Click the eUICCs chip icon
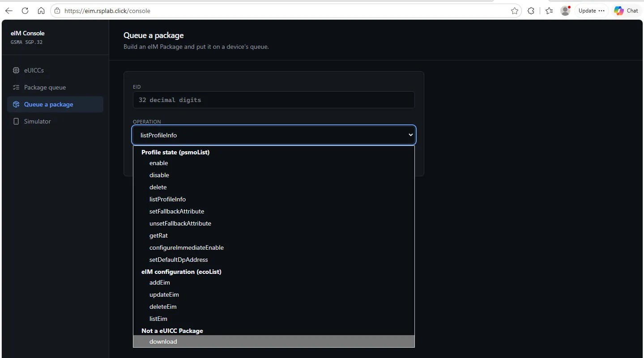644x358 pixels. pyautogui.click(x=16, y=70)
